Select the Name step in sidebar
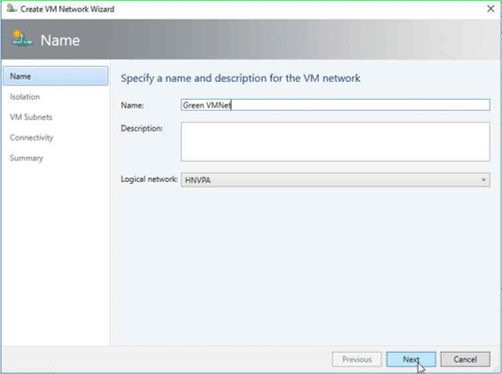The width and height of the screenshot is (502, 374). coord(56,76)
